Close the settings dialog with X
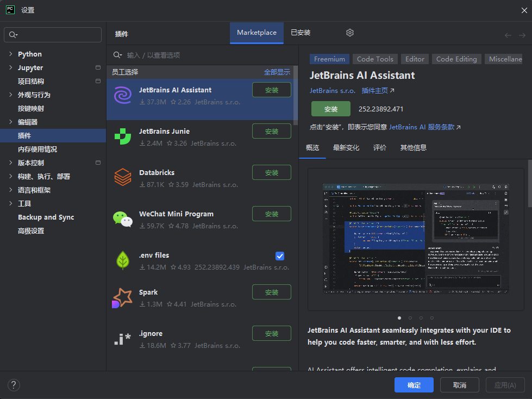Image resolution: width=532 pixels, height=399 pixels. (524, 10)
